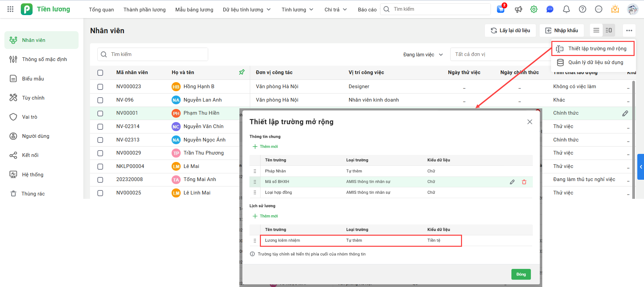Click pin icon on Họ và tên column
The width and height of the screenshot is (644, 287).
242,72
